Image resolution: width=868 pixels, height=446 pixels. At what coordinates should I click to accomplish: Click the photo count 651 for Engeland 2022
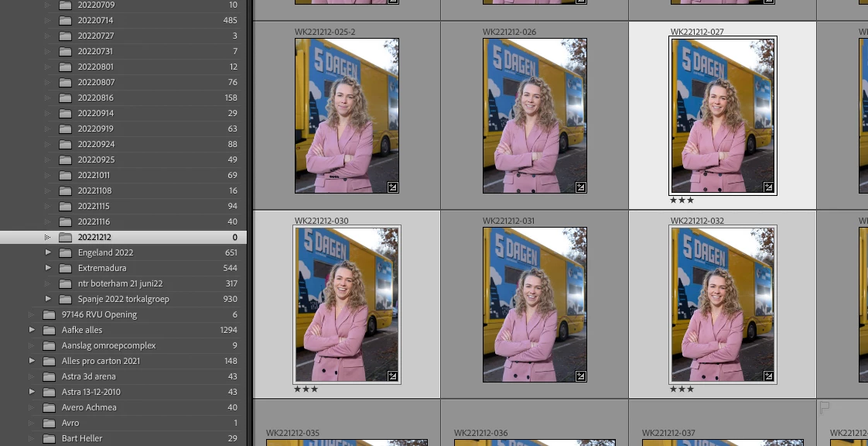(x=230, y=252)
